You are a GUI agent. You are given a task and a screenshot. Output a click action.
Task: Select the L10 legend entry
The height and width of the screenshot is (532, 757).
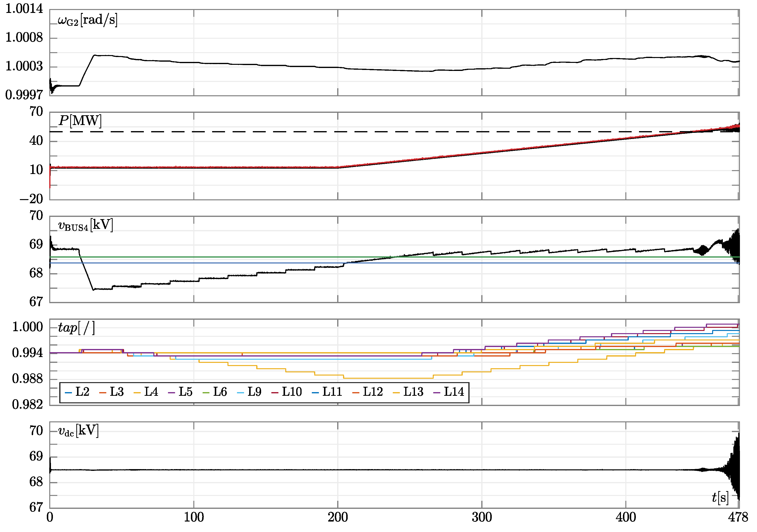292,392
